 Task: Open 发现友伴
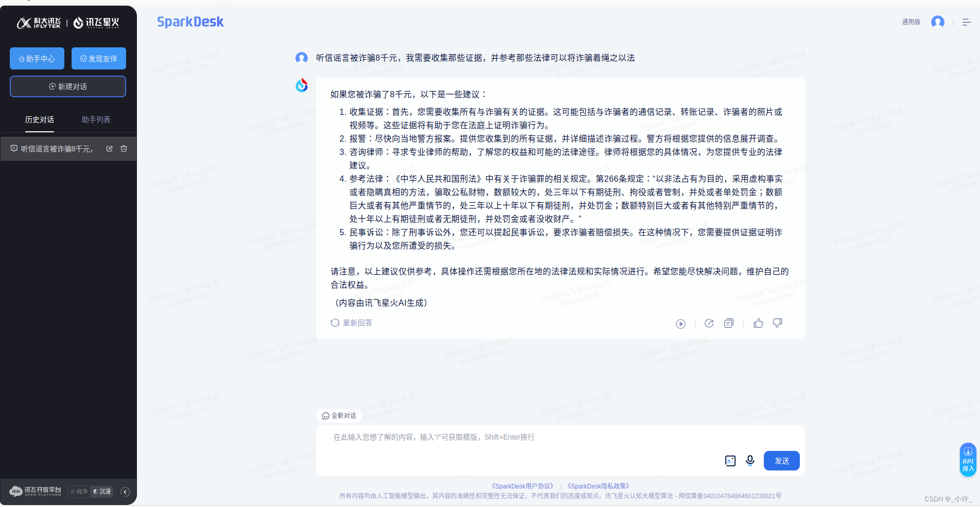(99, 59)
